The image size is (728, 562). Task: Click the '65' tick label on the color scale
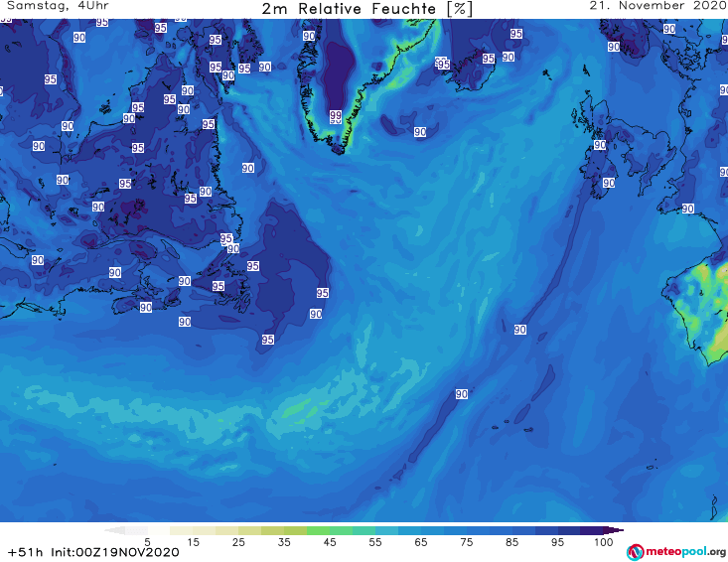pyautogui.click(x=421, y=542)
